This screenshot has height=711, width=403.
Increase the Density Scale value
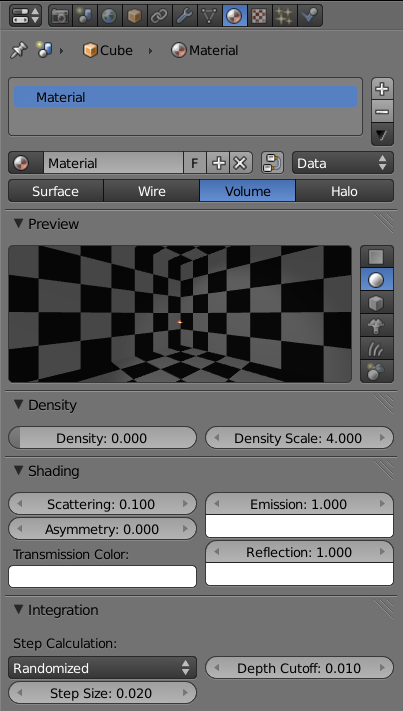(382, 438)
